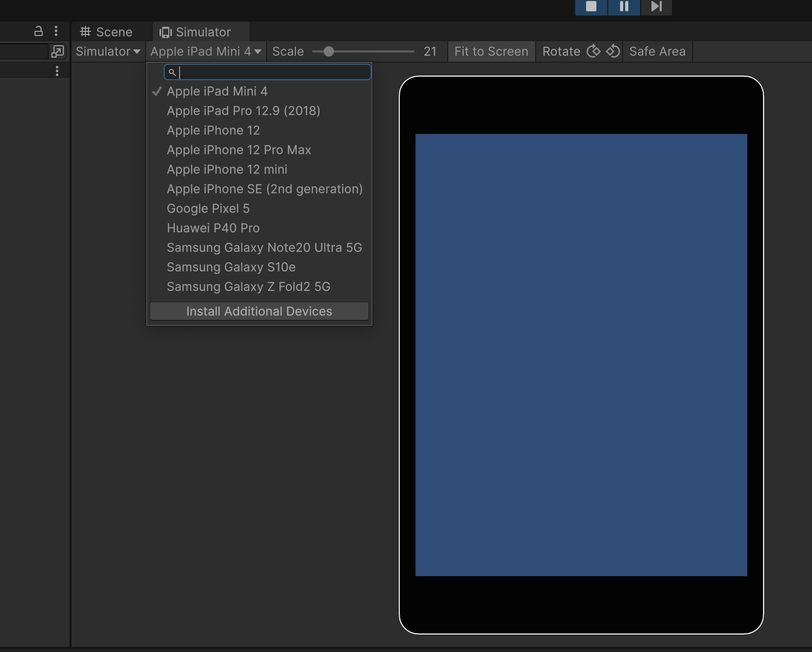
Task: Click the Scale slider handle
Action: [328, 51]
